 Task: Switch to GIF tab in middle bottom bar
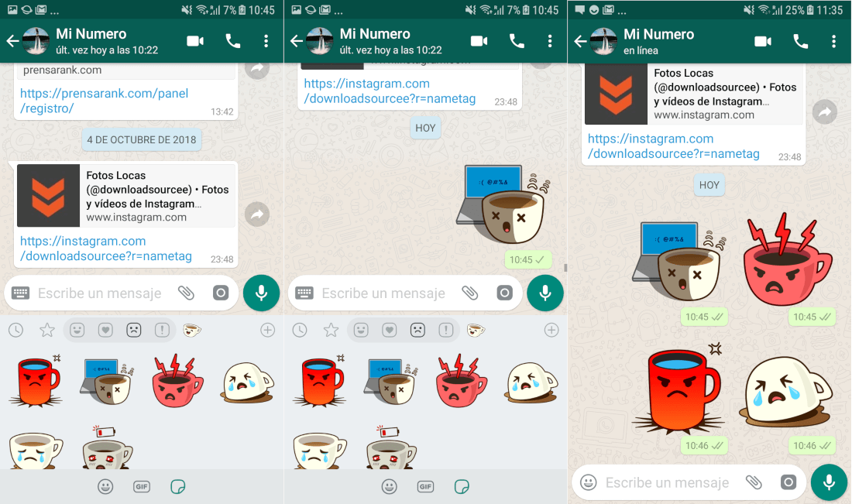click(x=425, y=487)
